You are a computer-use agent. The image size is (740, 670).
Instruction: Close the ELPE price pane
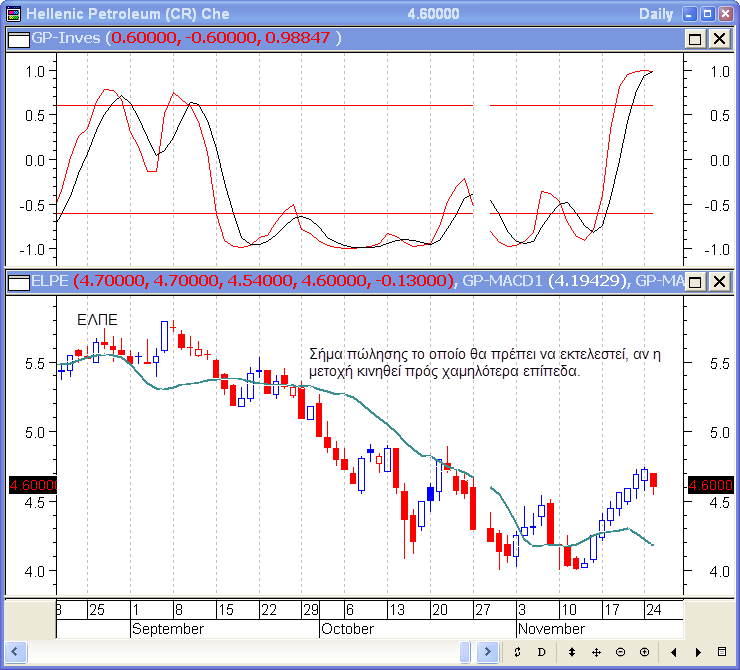click(719, 281)
